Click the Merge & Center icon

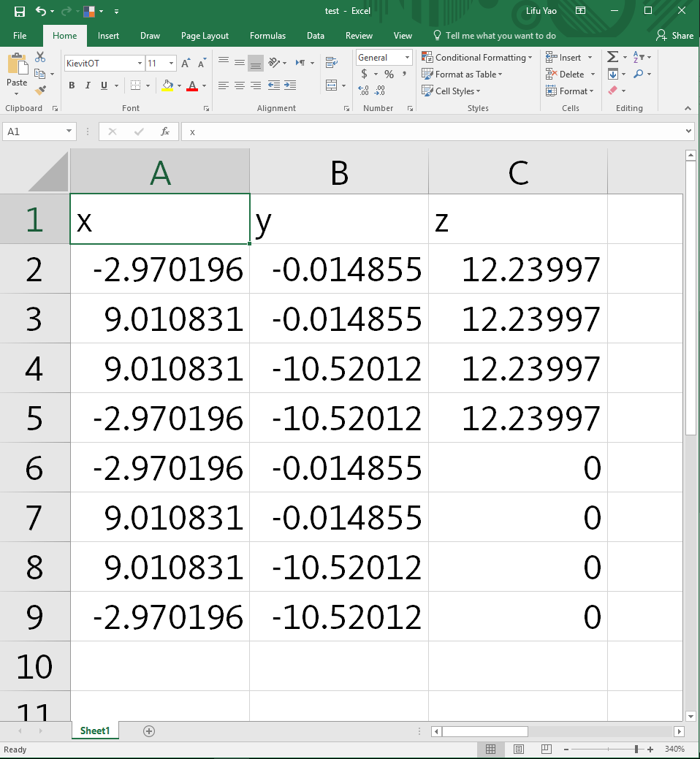[332, 85]
